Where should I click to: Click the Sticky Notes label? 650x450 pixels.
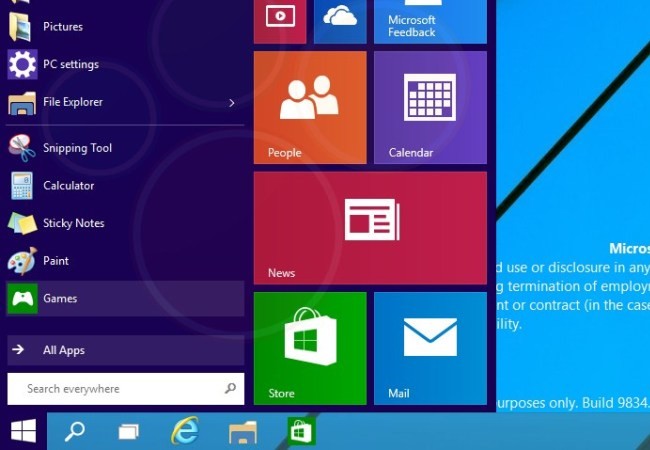tap(74, 223)
